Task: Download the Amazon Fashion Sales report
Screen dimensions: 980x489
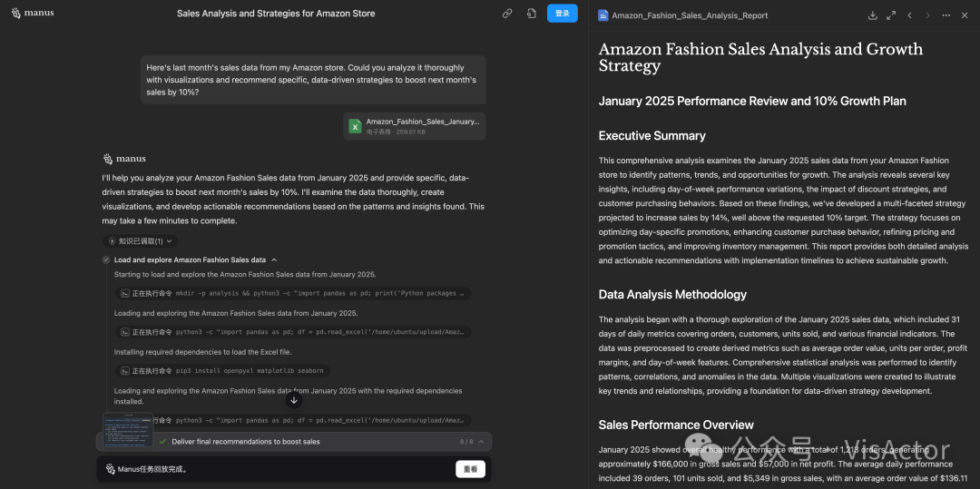Action: click(872, 15)
